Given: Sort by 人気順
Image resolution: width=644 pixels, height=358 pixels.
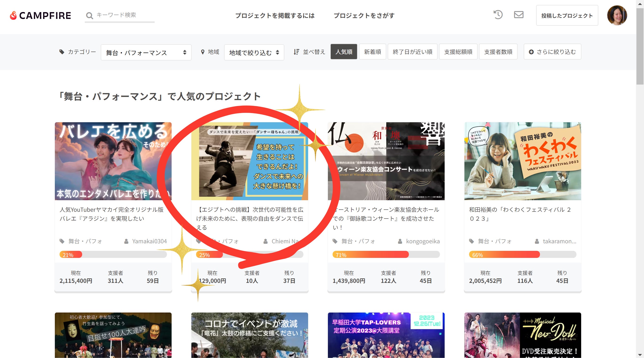Looking at the screenshot, I should [x=343, y=52].
